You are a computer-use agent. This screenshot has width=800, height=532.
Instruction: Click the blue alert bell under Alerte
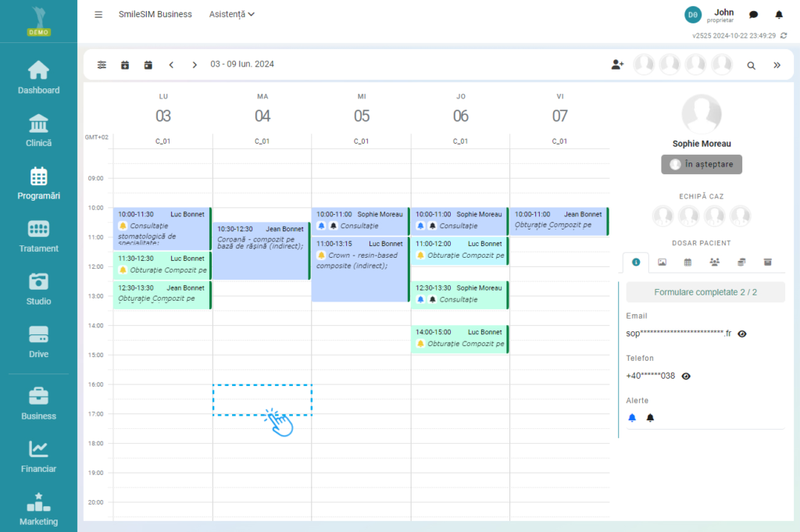[x=632, y=418]
